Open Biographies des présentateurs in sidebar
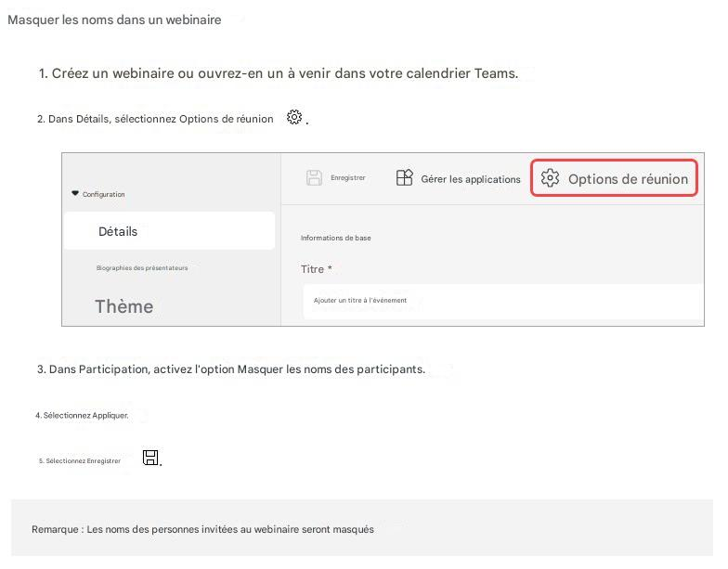 [142, 267]
